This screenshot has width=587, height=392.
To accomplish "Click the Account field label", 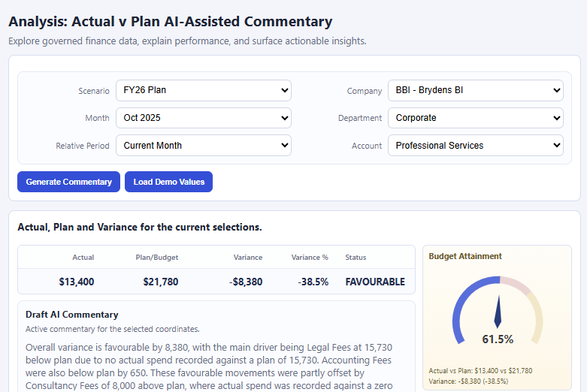I will pos(367,146).
